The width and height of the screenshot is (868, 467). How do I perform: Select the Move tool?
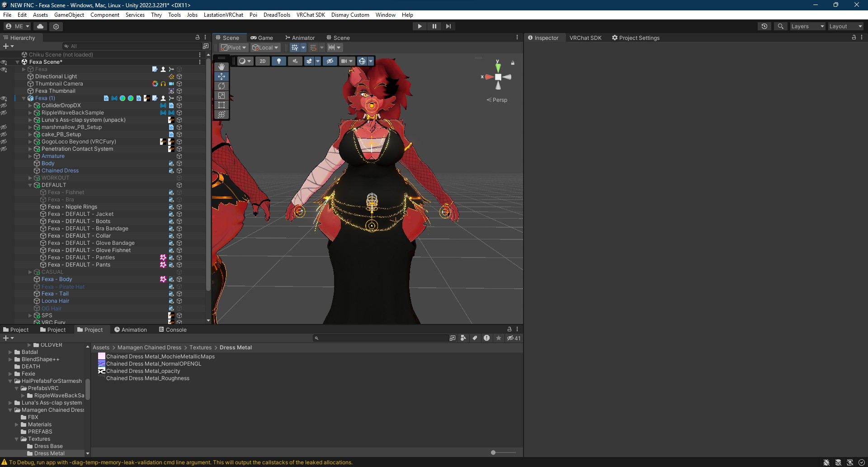[222, 76]
